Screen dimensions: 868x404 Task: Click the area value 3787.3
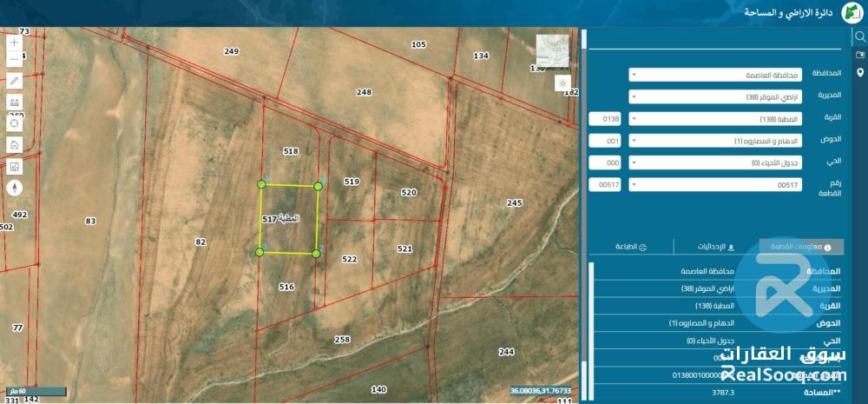click(x=723, y=393)
